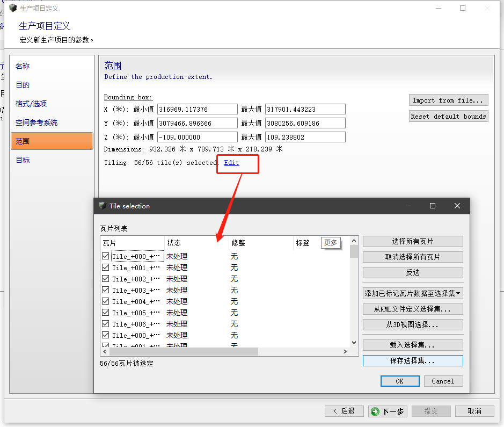The width and height of the screenshot is (504, 427).
Task: Click the Z maximum value field
Action: point(305,137)
